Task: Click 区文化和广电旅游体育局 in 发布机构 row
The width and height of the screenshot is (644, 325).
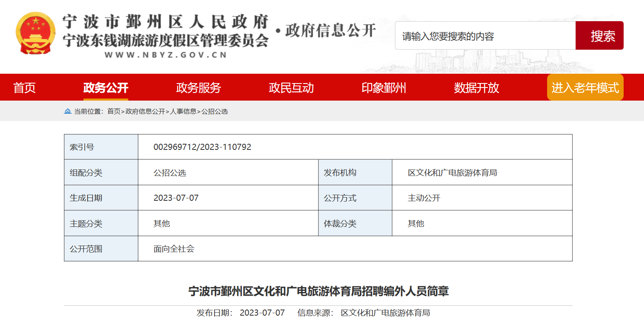Action: 453,173
